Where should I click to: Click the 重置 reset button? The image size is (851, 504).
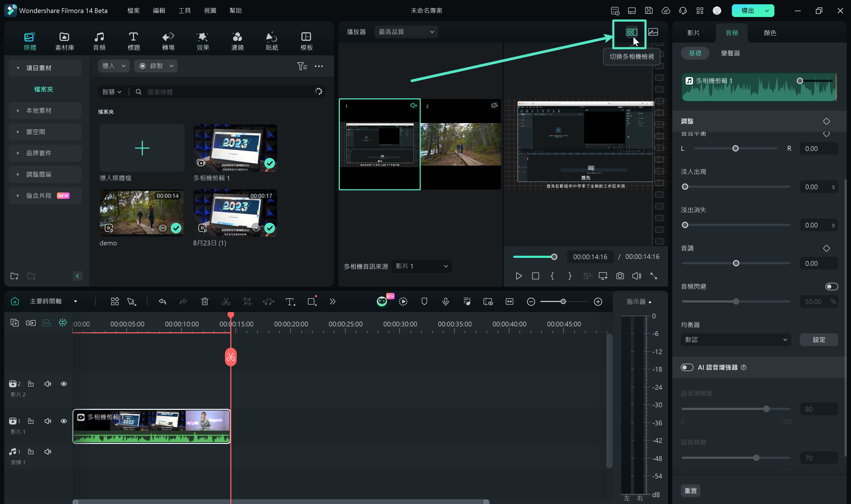(690, 491)
